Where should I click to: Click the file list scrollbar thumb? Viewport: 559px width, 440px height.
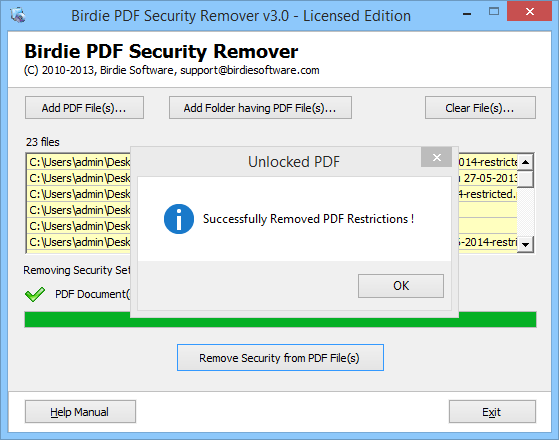pos(525,179)
